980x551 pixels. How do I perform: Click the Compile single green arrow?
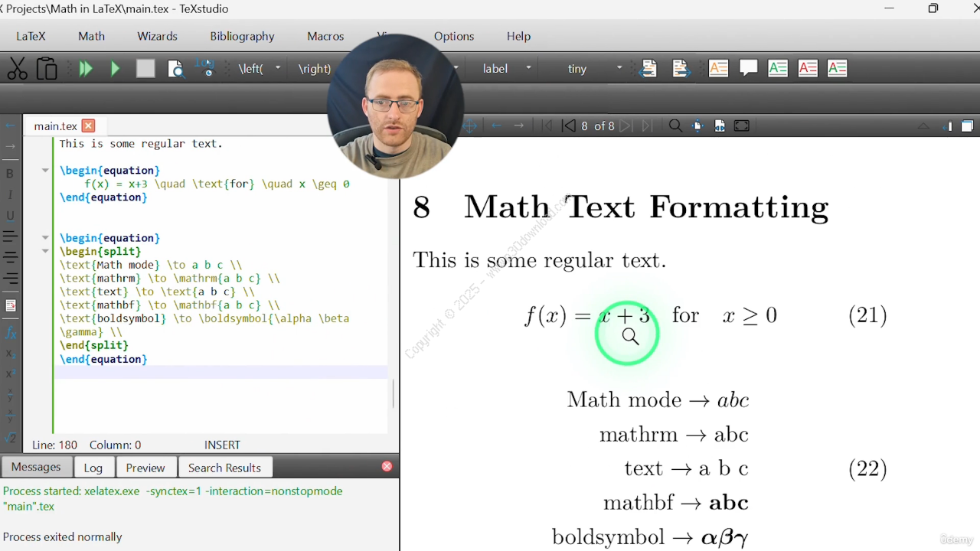116,69
